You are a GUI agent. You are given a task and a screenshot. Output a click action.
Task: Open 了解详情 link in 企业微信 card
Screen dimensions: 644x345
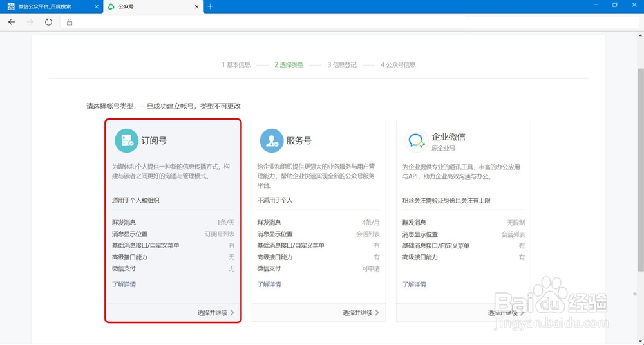[414, 284]
